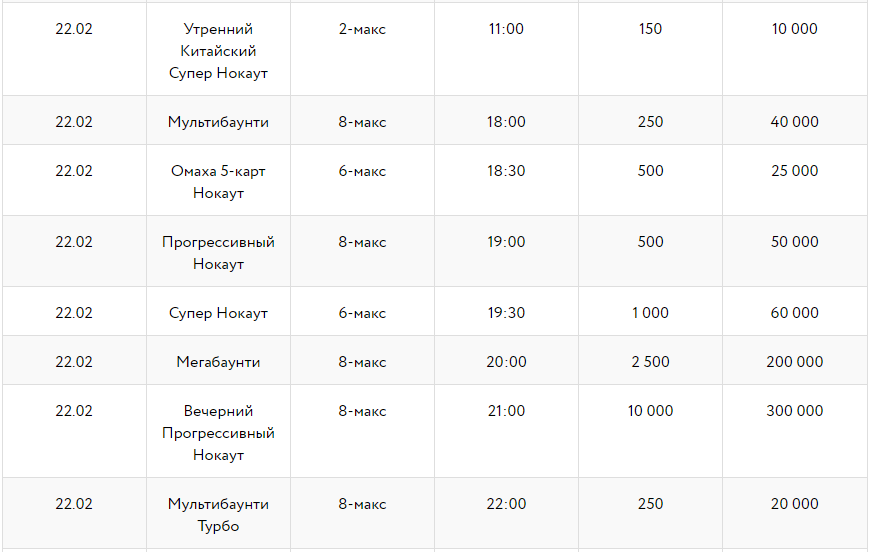871x552 pixels.
Task: Select the Вечерний Прогрессивный Нокаут tournament name
Action: 218,433
